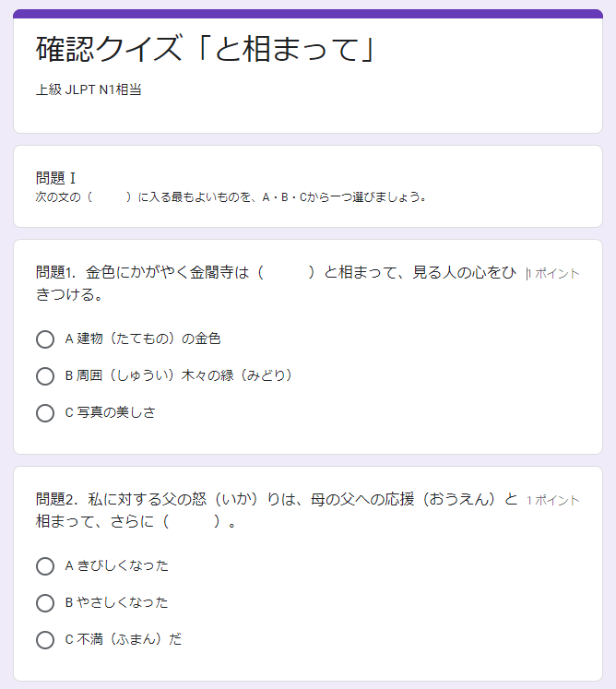Click option label text 写真の美しさ
This screenshot has width=616, height=689.
click(x=116, y=412)
